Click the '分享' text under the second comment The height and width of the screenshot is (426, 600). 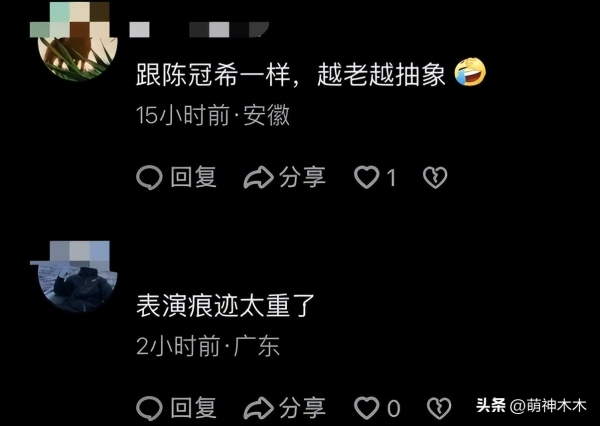(x=302, y=408)
